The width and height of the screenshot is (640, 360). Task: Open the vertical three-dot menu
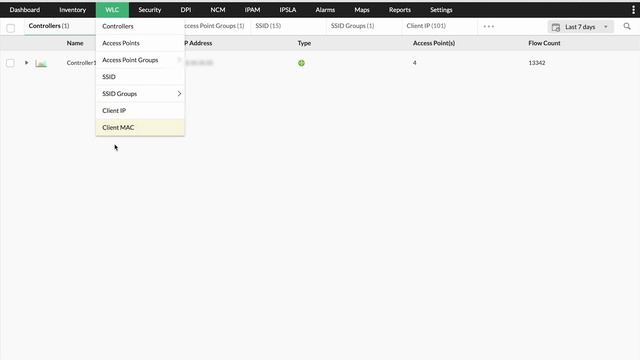coord(633,10)
